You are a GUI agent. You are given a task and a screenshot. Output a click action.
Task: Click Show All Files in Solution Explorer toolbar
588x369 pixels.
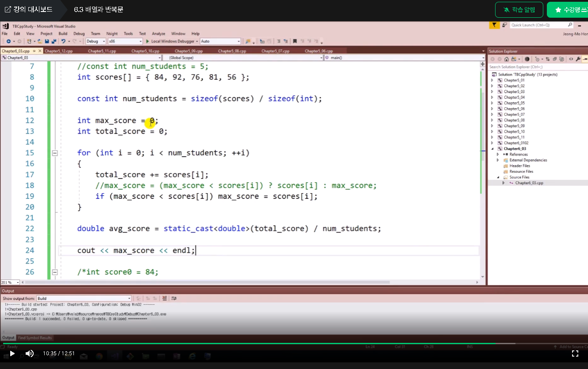click(561, 59)
